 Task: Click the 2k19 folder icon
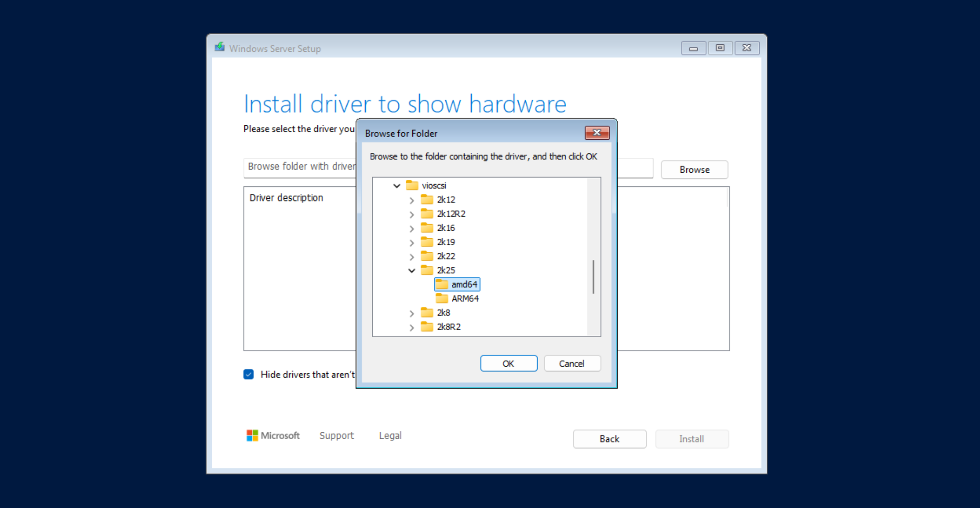tap(427, 242)
